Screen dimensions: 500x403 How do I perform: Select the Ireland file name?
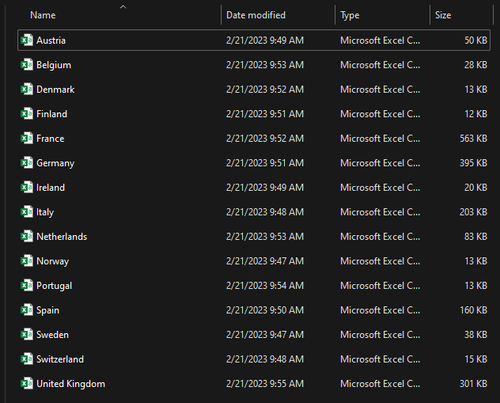[x=50, y=187]
